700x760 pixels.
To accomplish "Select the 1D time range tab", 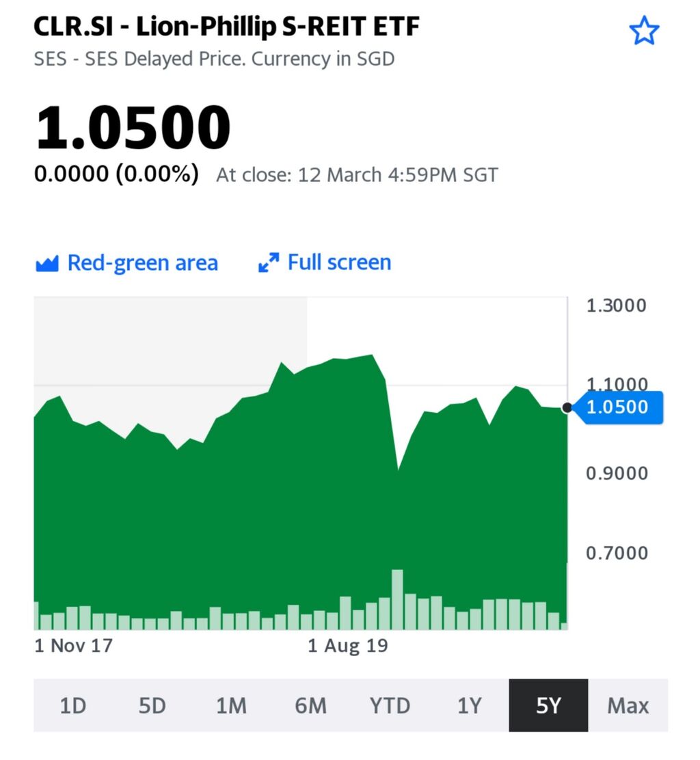I will click(73, 705).
